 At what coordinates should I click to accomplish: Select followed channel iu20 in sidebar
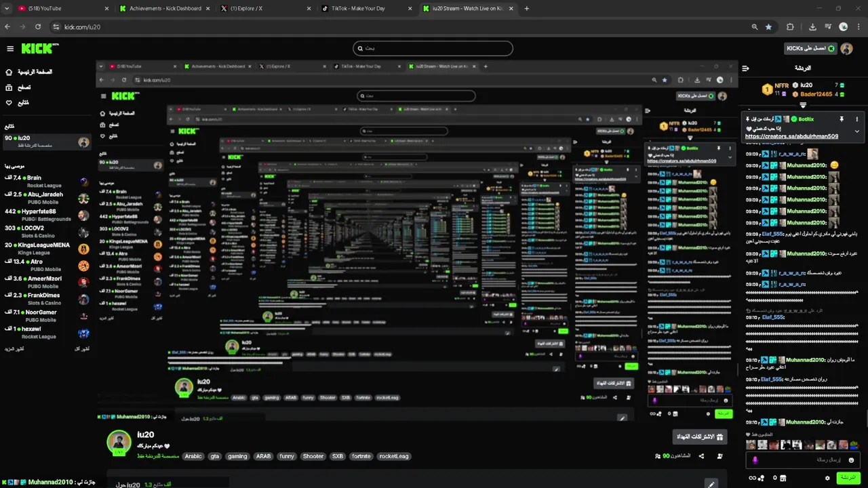click(x=47, y=142)
